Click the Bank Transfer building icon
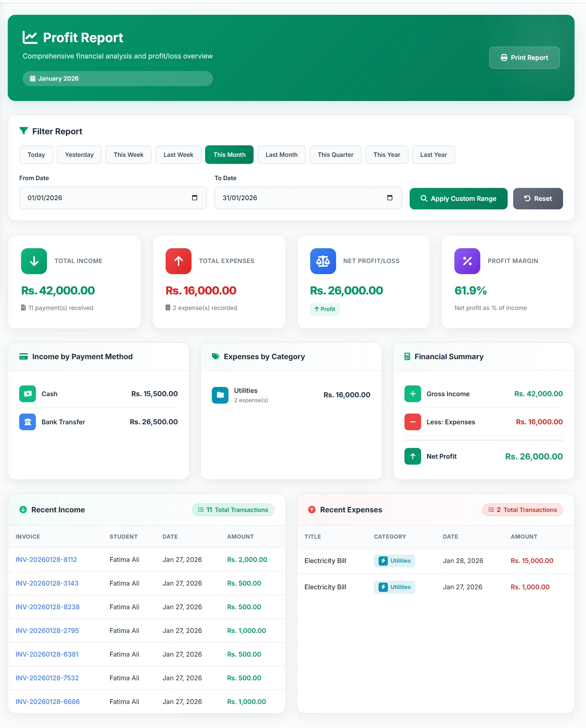The image size is (586, 728). (x=28, y=422)
